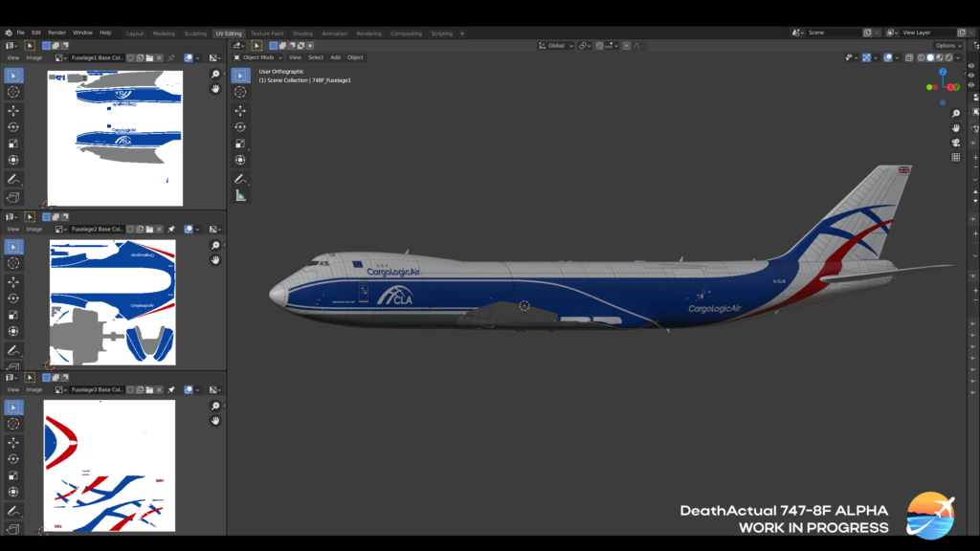Open the Object Mode dropdown

click(x=258, y=57)
